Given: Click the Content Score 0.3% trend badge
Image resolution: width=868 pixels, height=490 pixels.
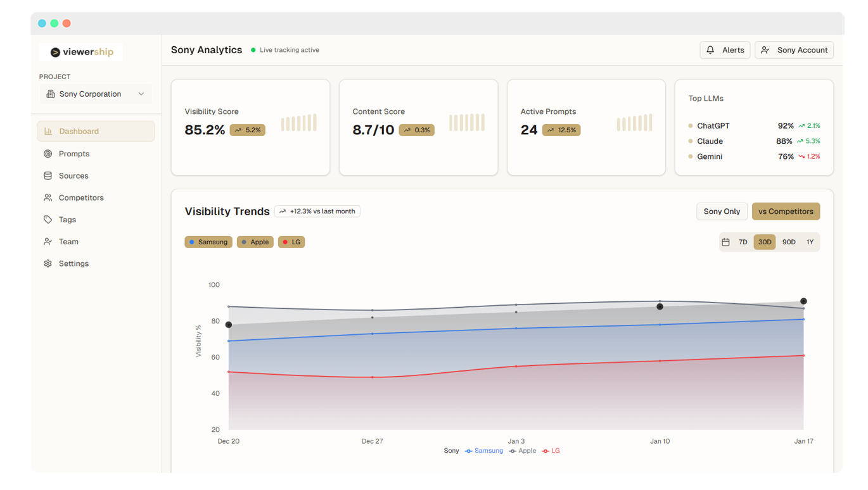Looking at the screenshot, I should click(417, 130).
